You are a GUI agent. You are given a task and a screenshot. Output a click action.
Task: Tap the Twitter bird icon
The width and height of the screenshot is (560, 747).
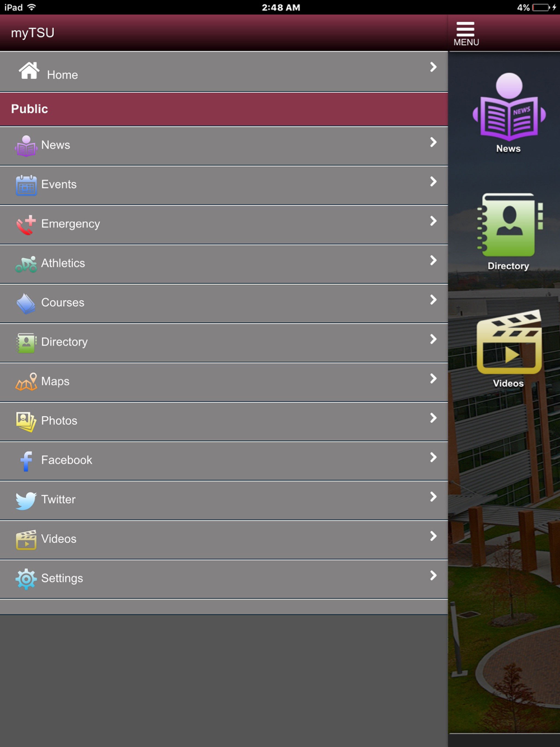(26, 500)
